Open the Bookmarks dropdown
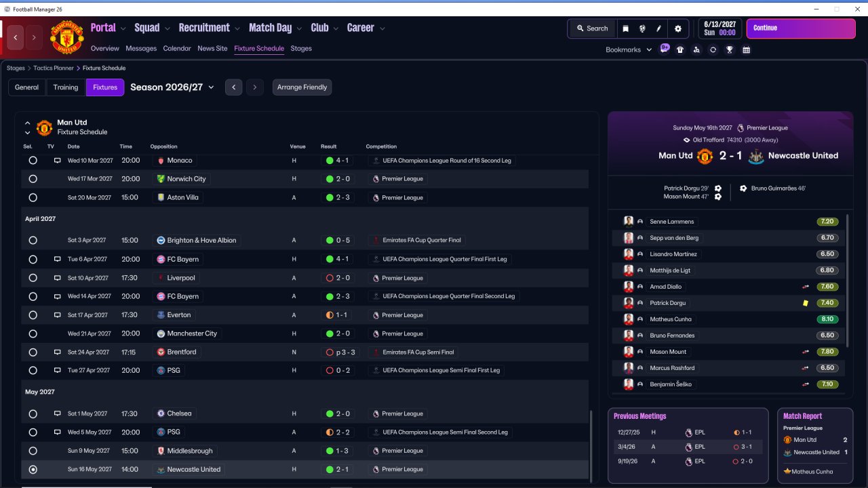Viewport: 868px width, 488px height. coord(629,49)
